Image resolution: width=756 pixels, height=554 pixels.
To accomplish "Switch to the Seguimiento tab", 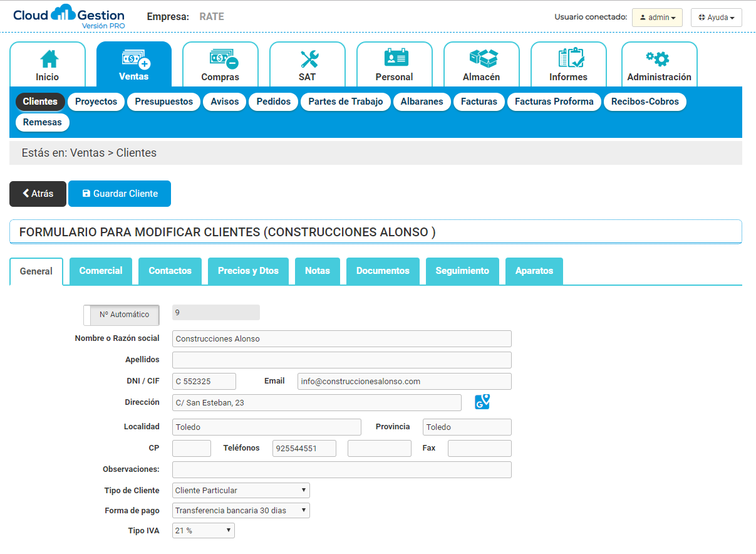I will pos(462,271).
